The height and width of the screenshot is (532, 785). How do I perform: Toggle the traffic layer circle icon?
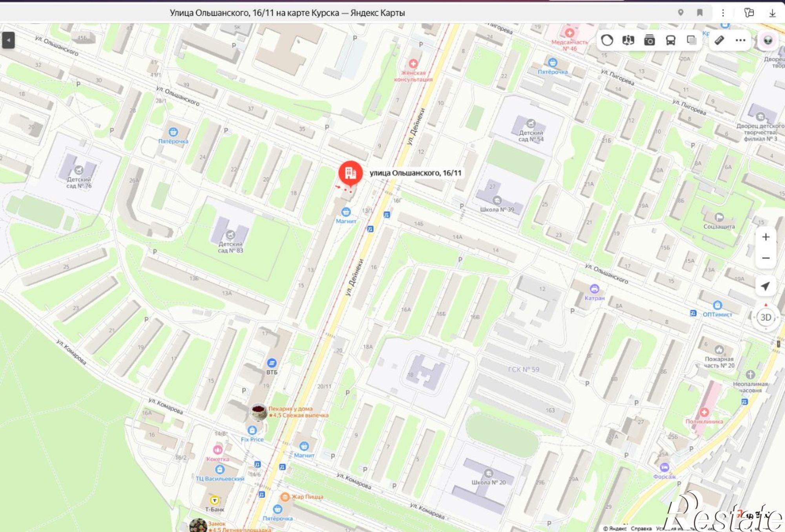pyautogui.click(x=607, y=40)
